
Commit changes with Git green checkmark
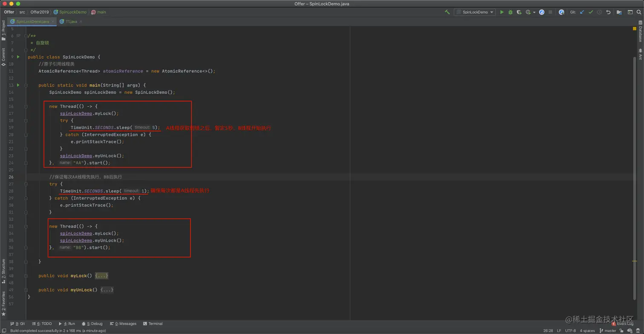coord(590,12)
